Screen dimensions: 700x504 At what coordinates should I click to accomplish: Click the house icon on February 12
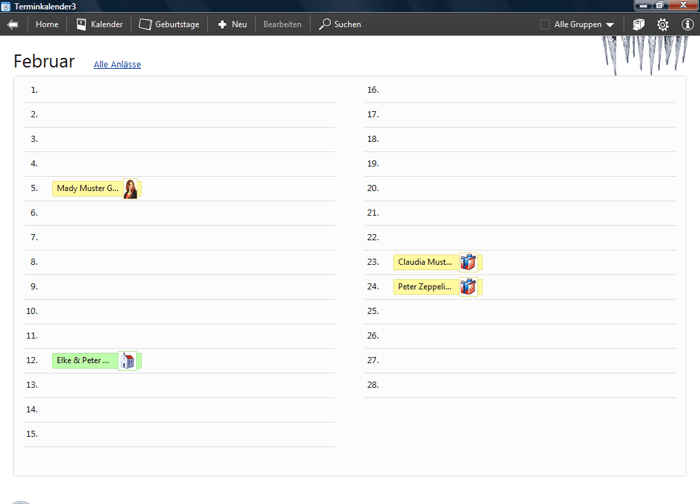pos(127,361)
